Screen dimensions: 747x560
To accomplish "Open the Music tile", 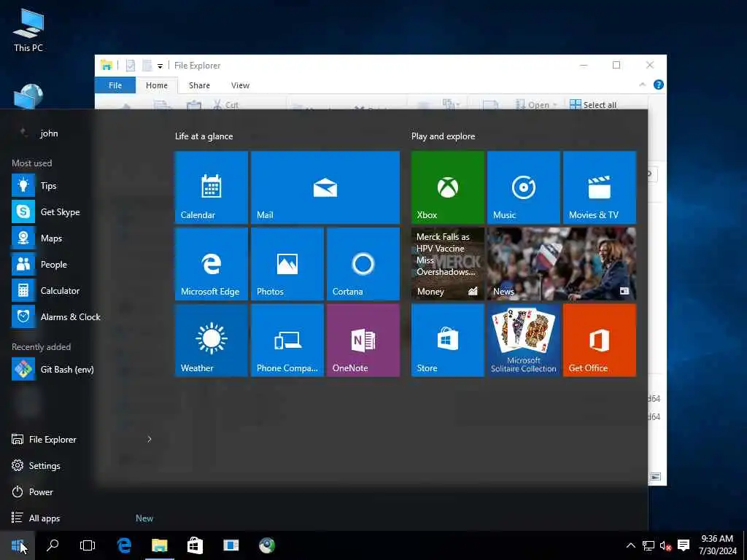I will click(523, 187).
